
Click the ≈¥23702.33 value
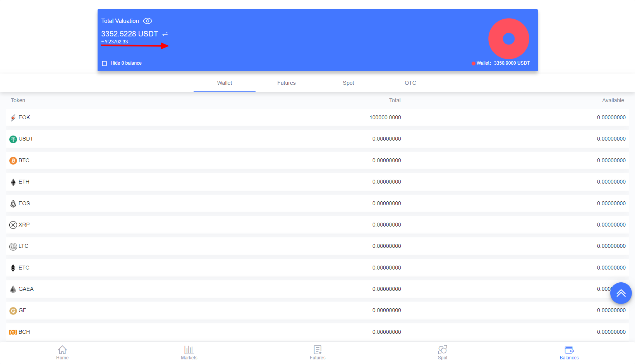click(115, 42)
